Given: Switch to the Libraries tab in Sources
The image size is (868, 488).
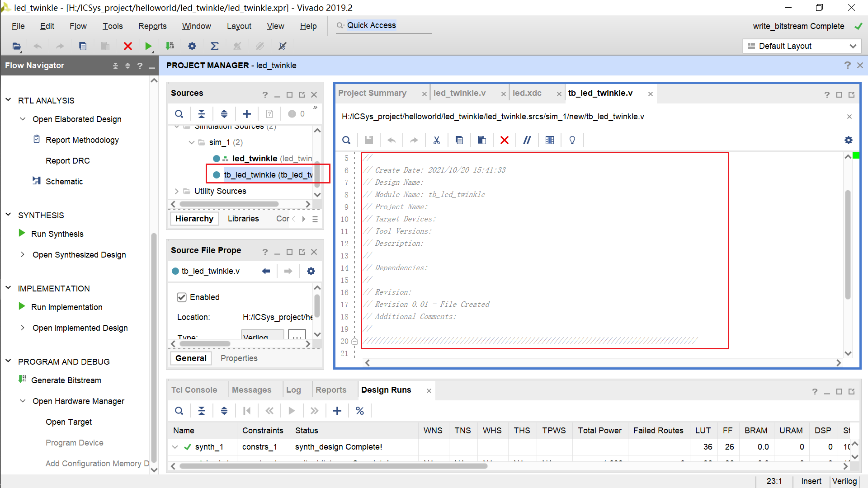Looking at the screenshot, I should (243, 219).
